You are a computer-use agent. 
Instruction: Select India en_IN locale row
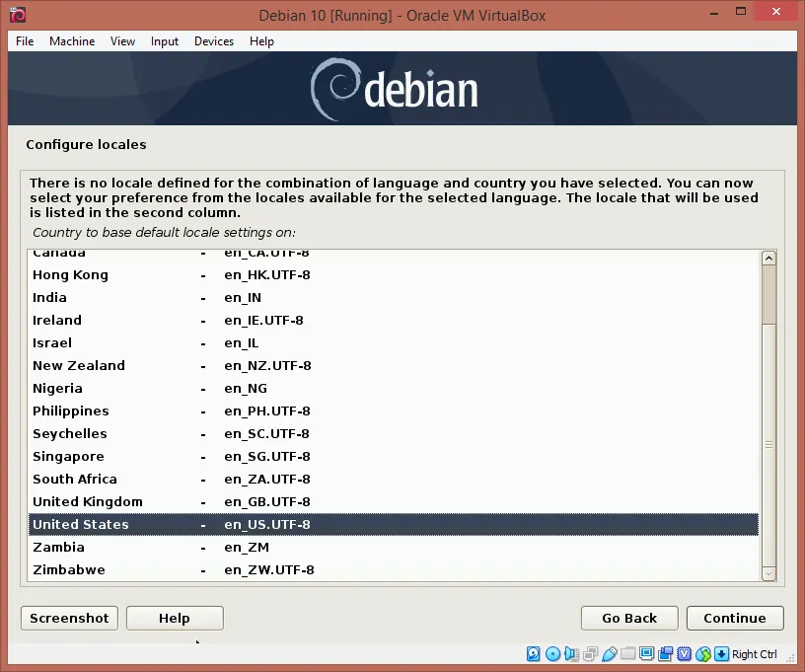click(394, 298)
